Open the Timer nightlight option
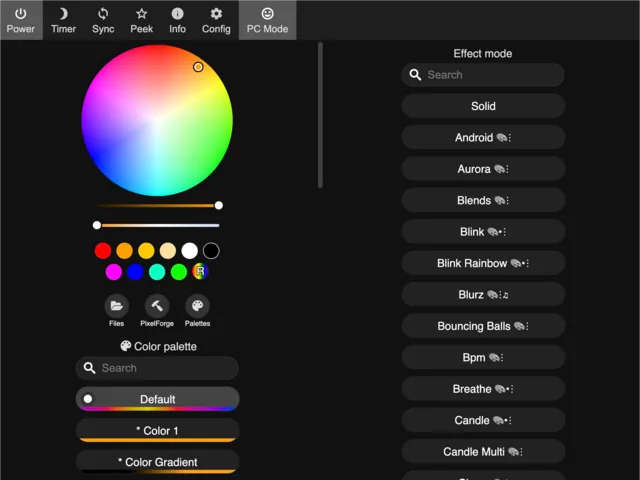The width and height of the screenshot is (640, 480). tap(63, 20)
